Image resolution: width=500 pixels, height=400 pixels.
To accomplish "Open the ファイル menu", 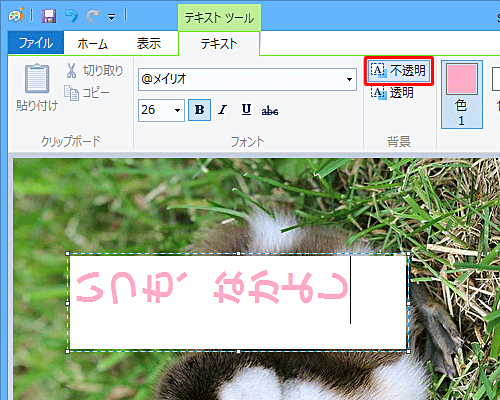I will (x=36, y=43).
